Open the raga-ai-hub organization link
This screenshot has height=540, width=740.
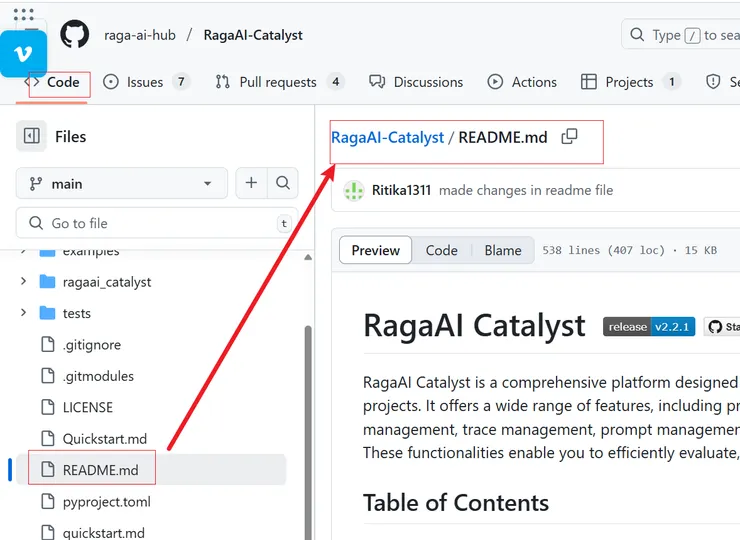pyautogui.click(x=140, y=35)
